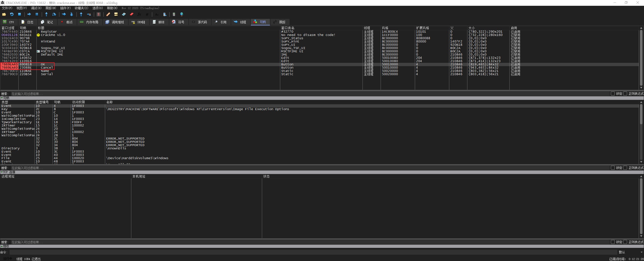Select the OK button window row
Screen dimensions: 644x261
[319, 64]
